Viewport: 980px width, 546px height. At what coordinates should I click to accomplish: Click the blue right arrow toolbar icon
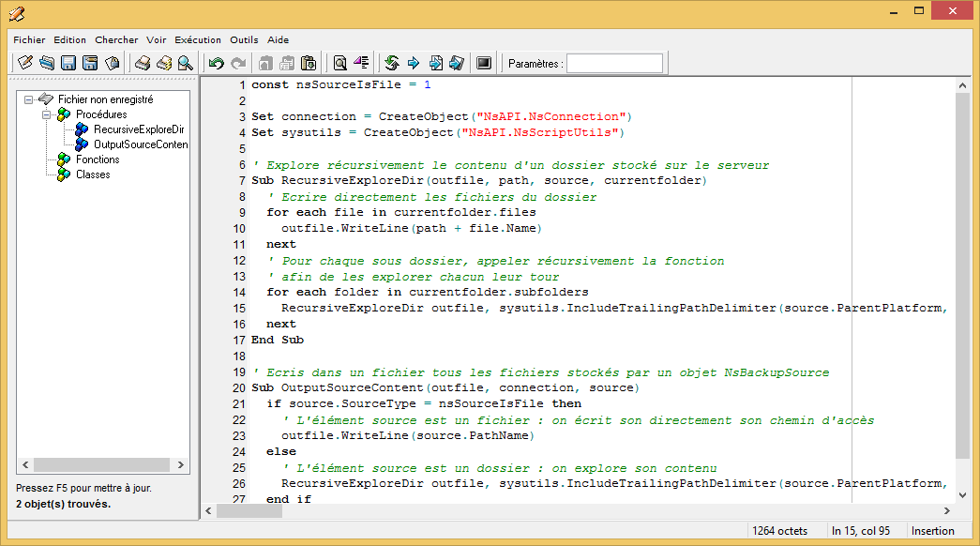[414, 64]
